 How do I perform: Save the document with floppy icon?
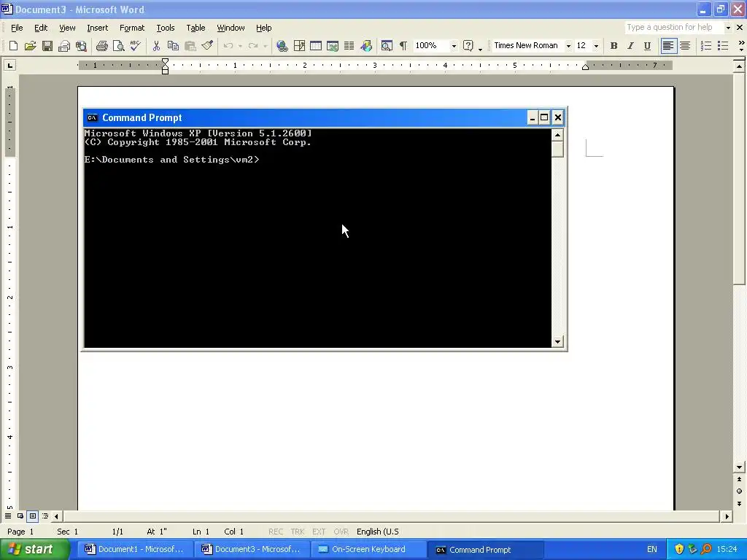click(47, 46)
